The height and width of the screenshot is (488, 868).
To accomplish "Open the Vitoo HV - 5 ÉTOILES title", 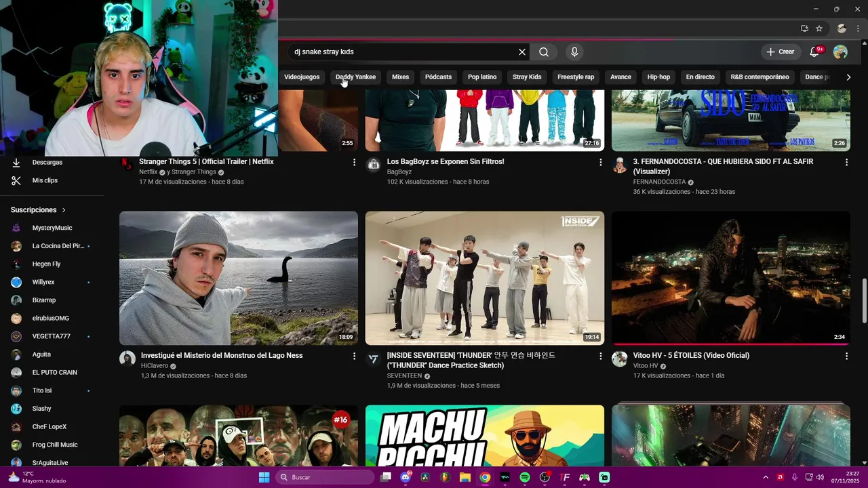I will [x=691, y=356].
